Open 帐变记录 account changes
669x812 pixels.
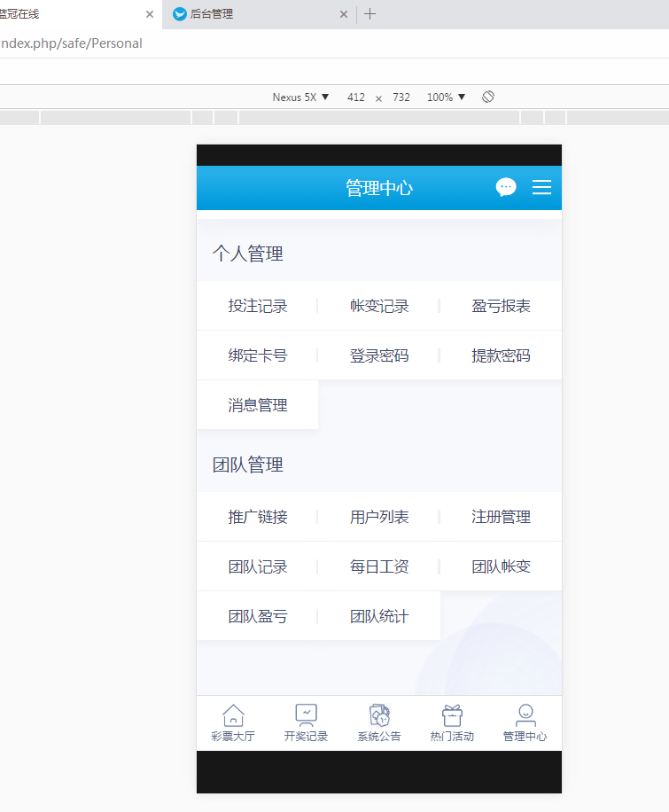pyautogui.click(x=379, y=306)
